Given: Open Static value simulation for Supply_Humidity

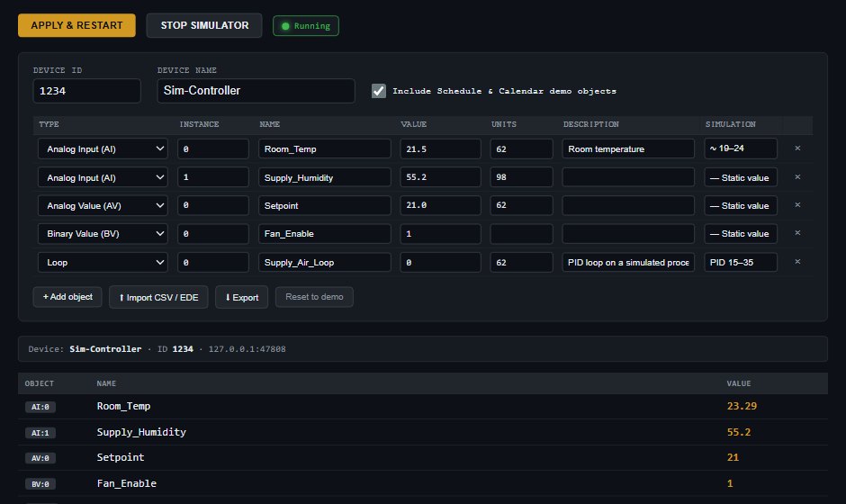Looking at the screenshot, I should tap(740, 177).
